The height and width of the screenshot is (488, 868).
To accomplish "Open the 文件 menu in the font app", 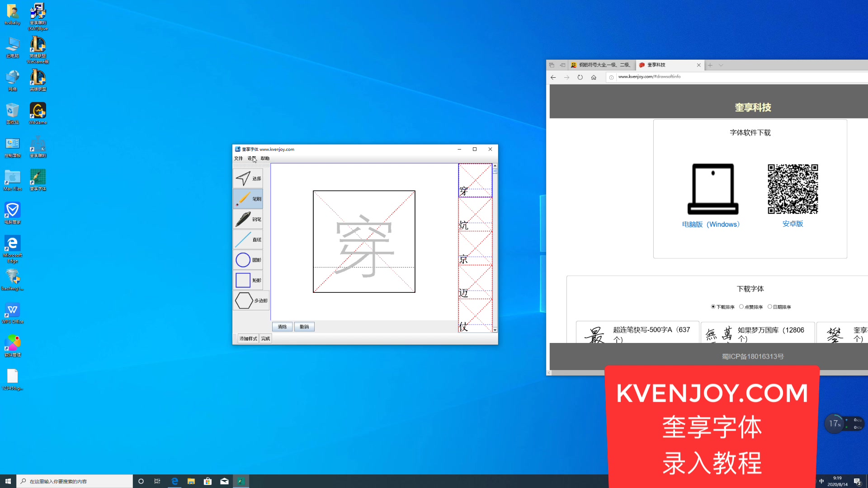I will tap(238, 159).
